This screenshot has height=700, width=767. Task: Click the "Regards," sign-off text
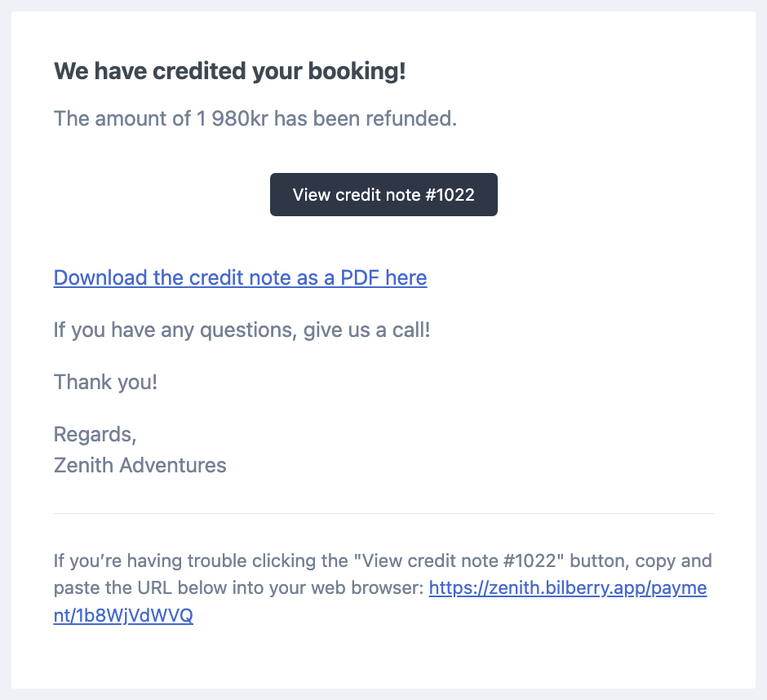tap(95, 434)
